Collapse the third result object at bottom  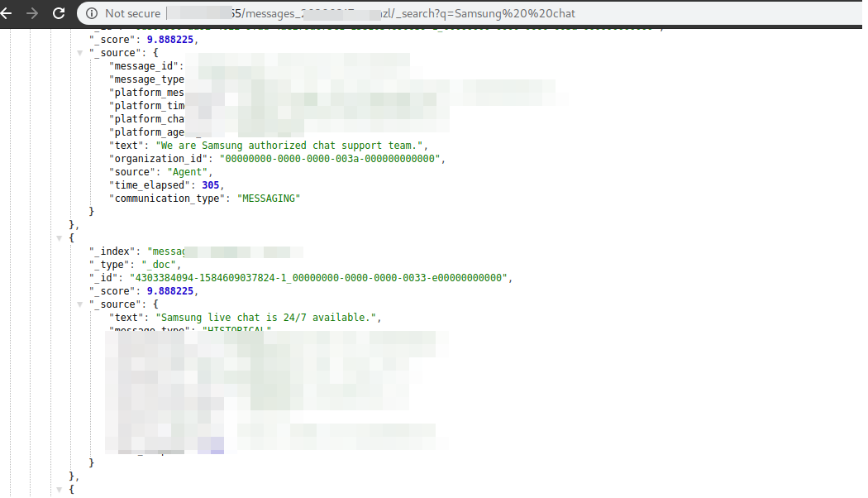(x=60, y=490)
